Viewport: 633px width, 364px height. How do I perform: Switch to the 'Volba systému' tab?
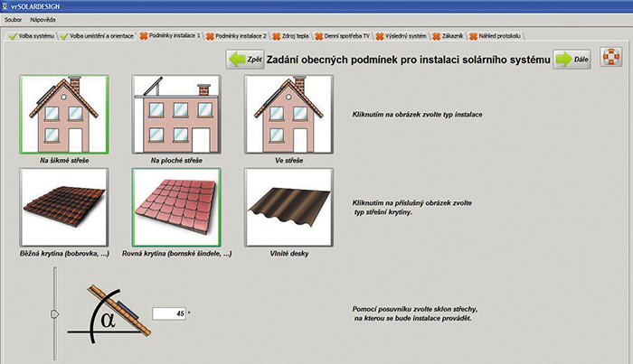point(32,36)
